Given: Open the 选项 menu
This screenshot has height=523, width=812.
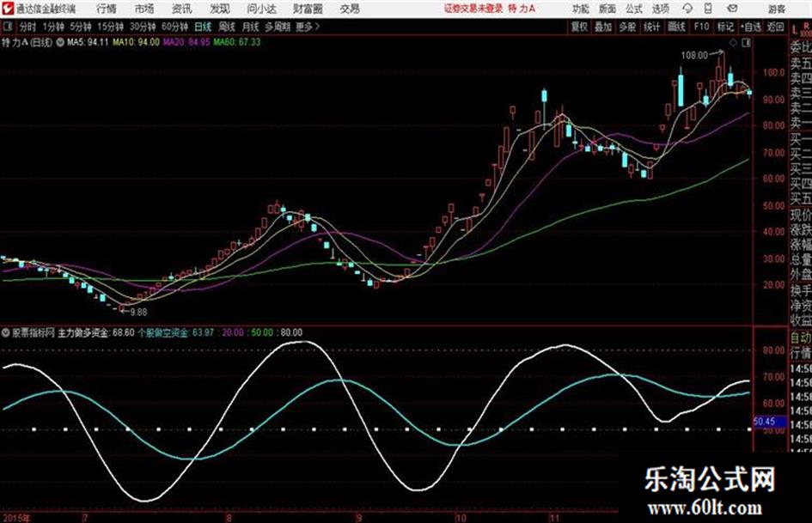Looking at the screenshot, I should pyautogui.click(x=660, y=9).
